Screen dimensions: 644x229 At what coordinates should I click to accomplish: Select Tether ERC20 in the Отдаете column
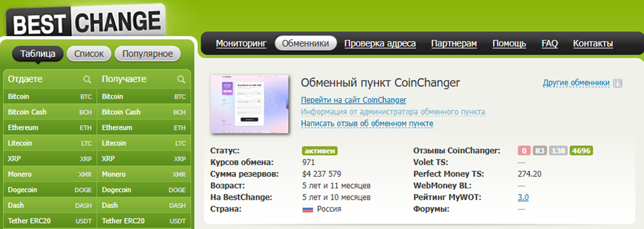[x=50, y=221]
